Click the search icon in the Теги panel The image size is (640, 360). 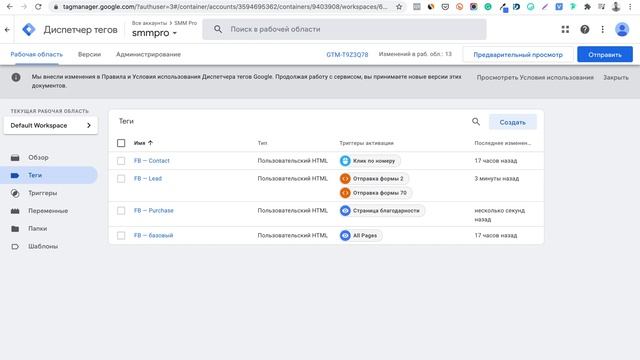tap(476, 122)
